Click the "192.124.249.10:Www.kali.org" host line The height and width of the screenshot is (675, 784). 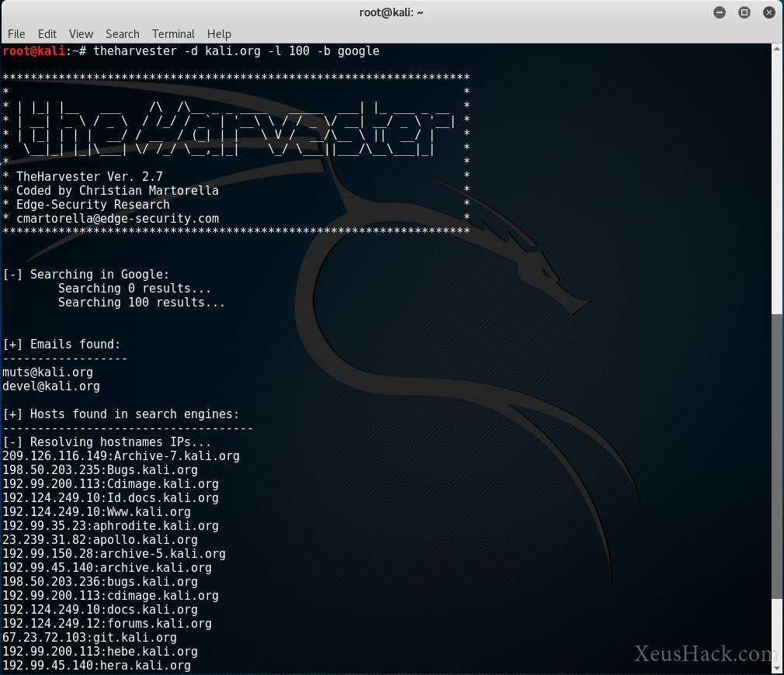(x=96, y=512)
